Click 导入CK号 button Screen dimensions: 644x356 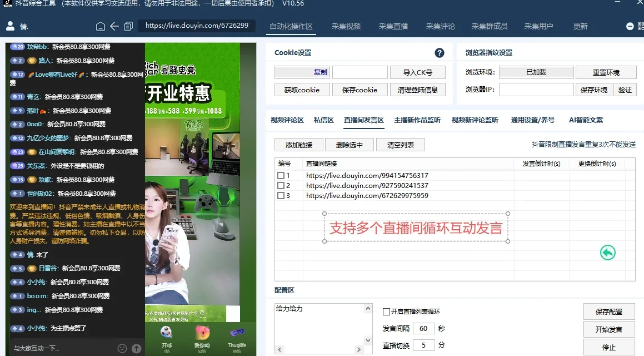coord(418,72)
